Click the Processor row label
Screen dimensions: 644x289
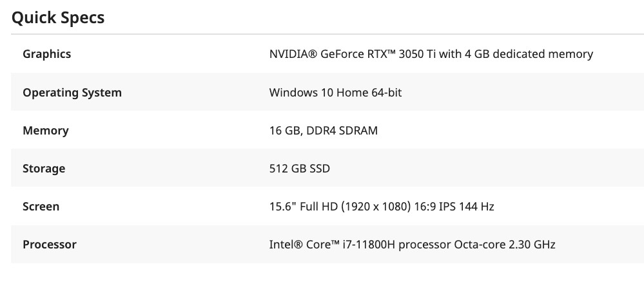(50, 245)
